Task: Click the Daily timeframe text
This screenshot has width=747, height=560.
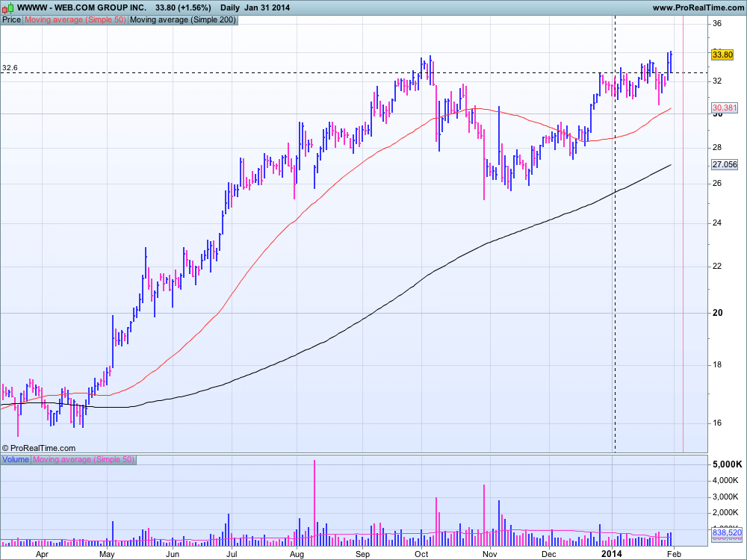Action: (230, 7)
